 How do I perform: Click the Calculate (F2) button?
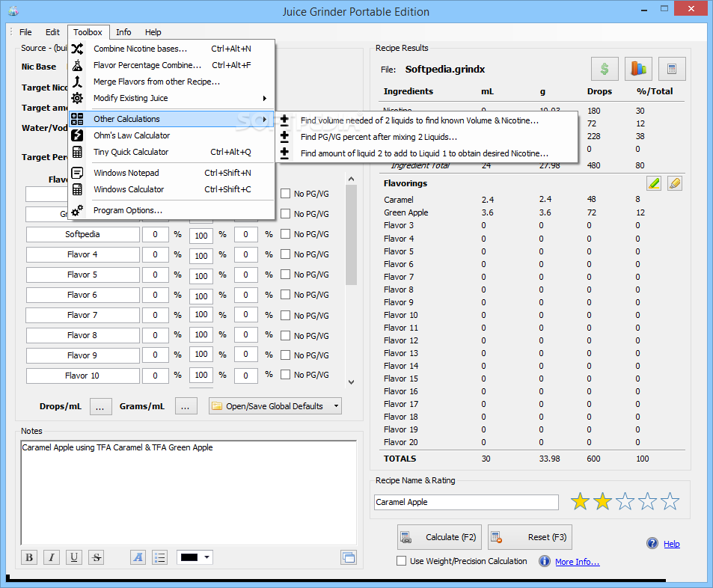(439, 537)
